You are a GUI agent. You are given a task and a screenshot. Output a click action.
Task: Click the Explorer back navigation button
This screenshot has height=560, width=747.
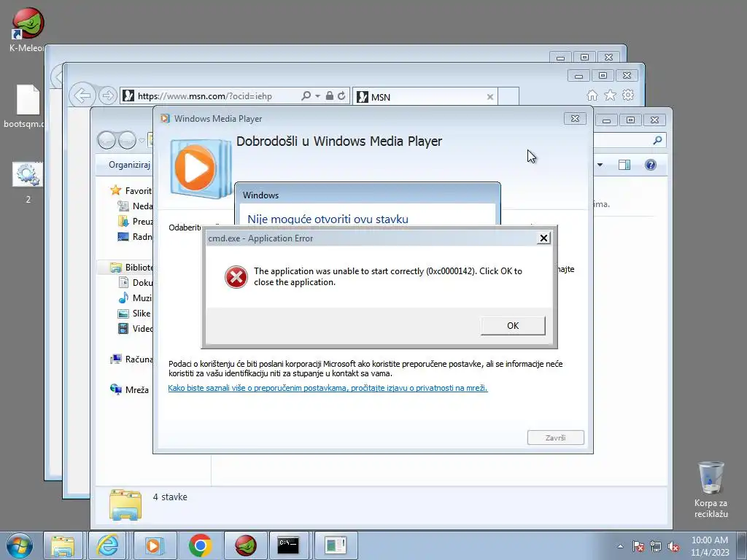pyautogui.click(x=107, y=140)
